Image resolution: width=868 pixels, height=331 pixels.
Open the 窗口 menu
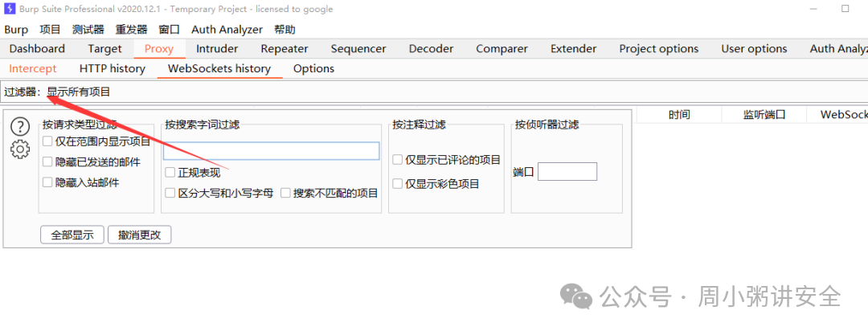170,30
